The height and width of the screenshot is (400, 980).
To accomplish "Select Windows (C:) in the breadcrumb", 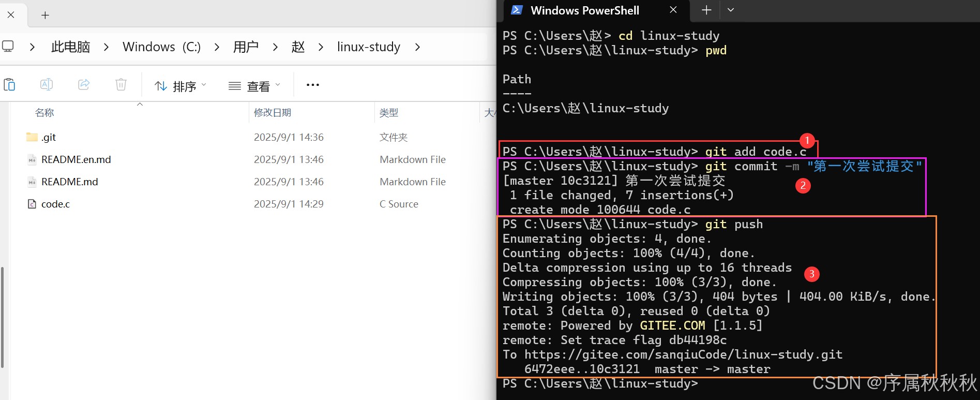I will (162, 47).
